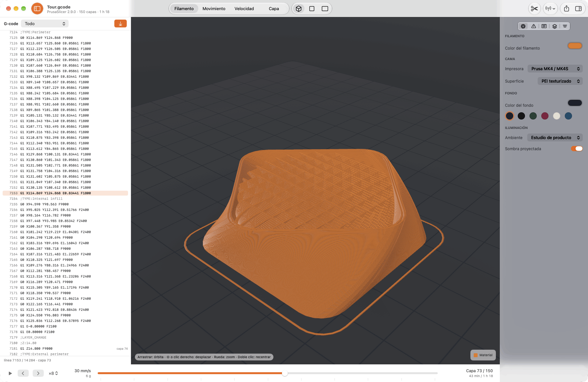Click the scissors trim tool icon
Viewport: 588px width, 382px height.
pyautogui.click(x=534, y=9)
